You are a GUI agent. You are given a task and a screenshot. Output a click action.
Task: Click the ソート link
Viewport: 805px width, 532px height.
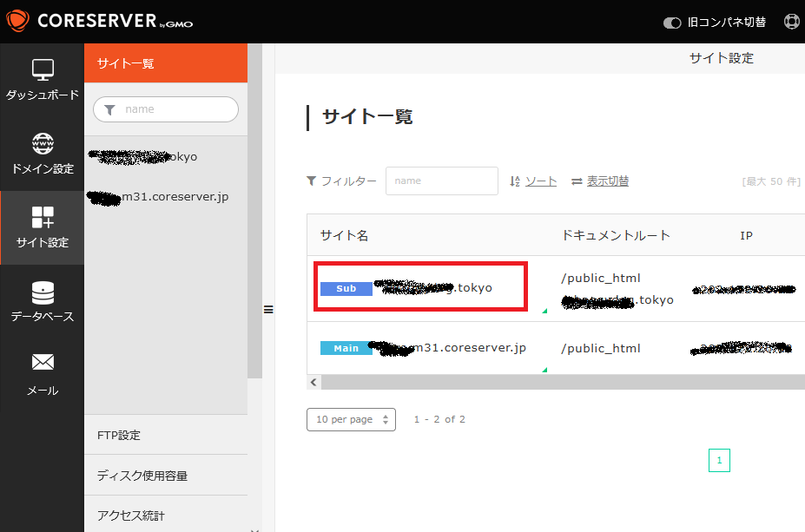[x=540, y=181]
